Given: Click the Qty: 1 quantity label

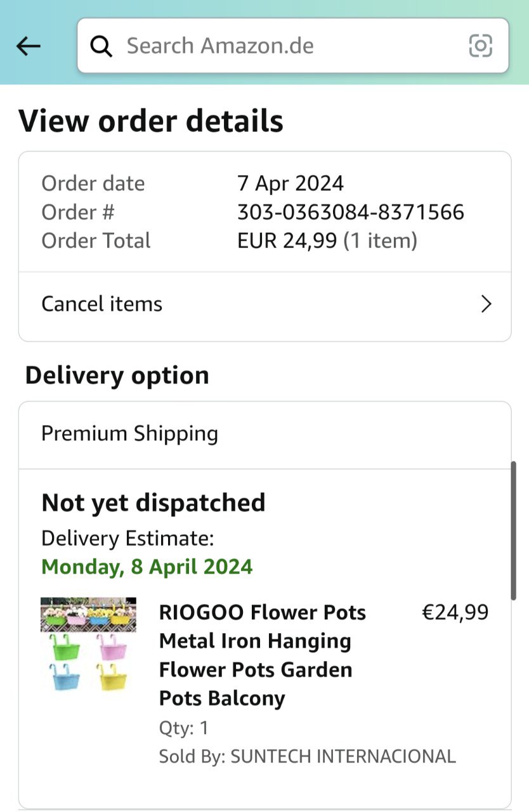Looking at the screenshot, I should [183, 728].
